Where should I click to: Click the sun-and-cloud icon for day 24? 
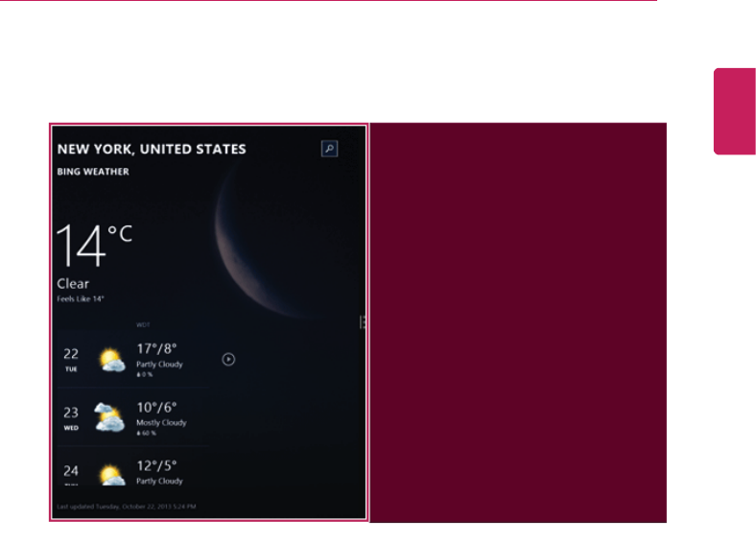click(x=112, y=475)
